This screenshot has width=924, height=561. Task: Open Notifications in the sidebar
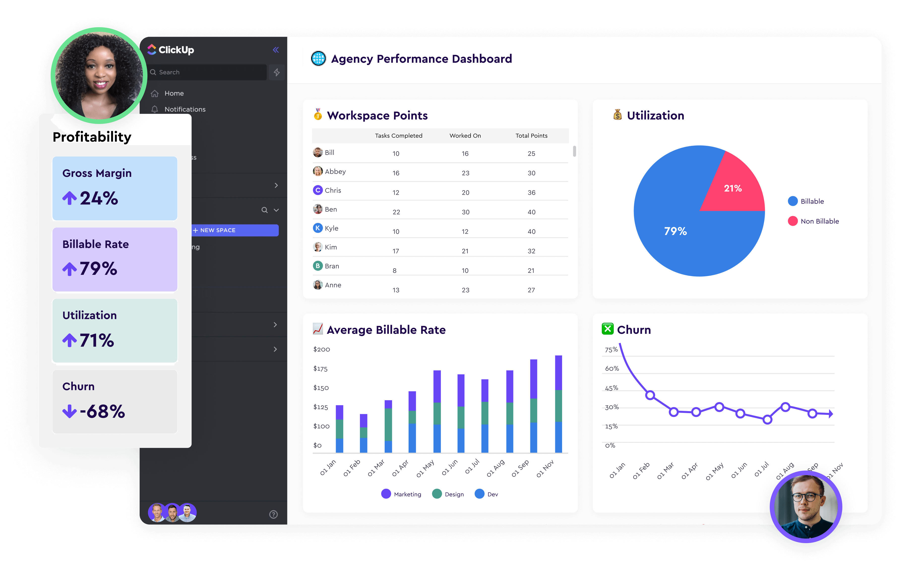tap(185, 109)
